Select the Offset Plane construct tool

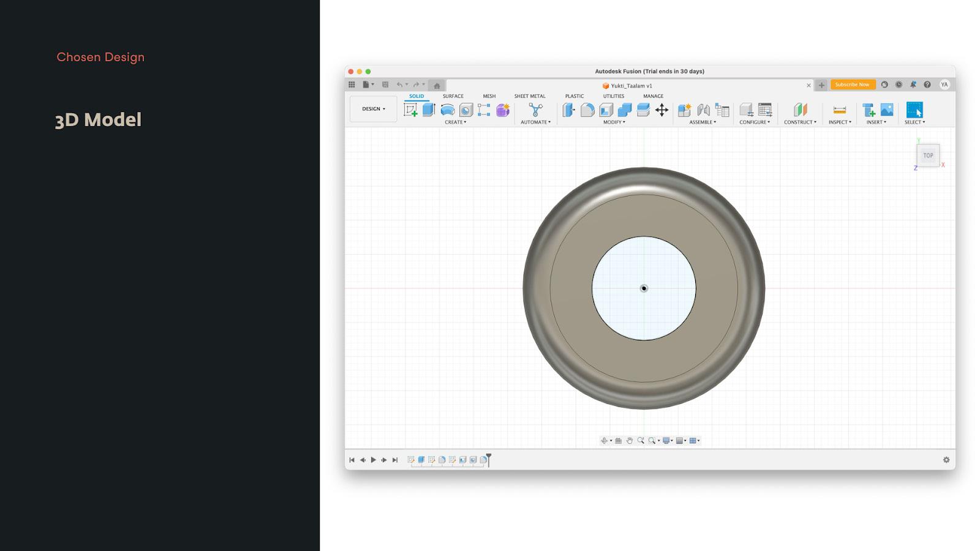tap(800, 110)
